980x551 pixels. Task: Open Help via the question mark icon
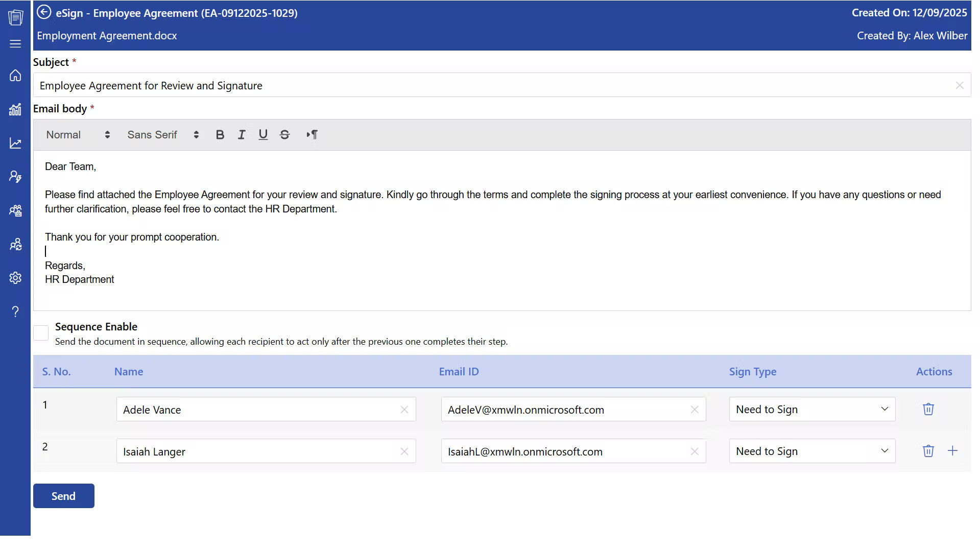[15, 312]
